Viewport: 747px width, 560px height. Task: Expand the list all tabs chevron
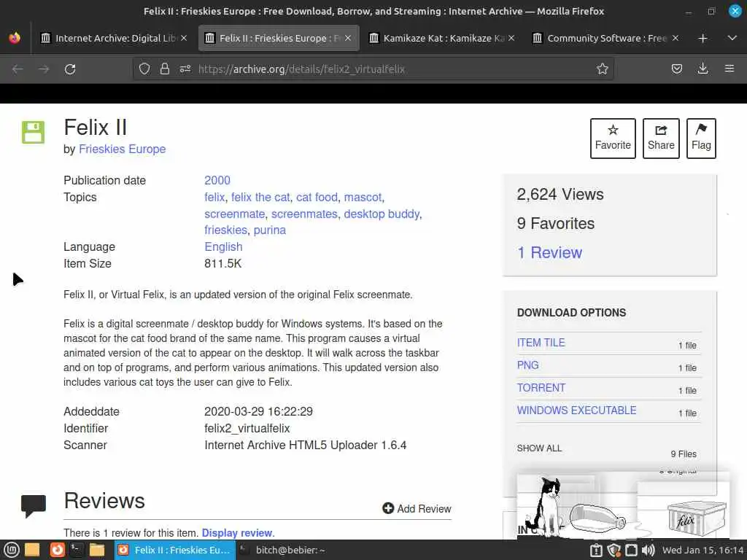coord(732,38)
